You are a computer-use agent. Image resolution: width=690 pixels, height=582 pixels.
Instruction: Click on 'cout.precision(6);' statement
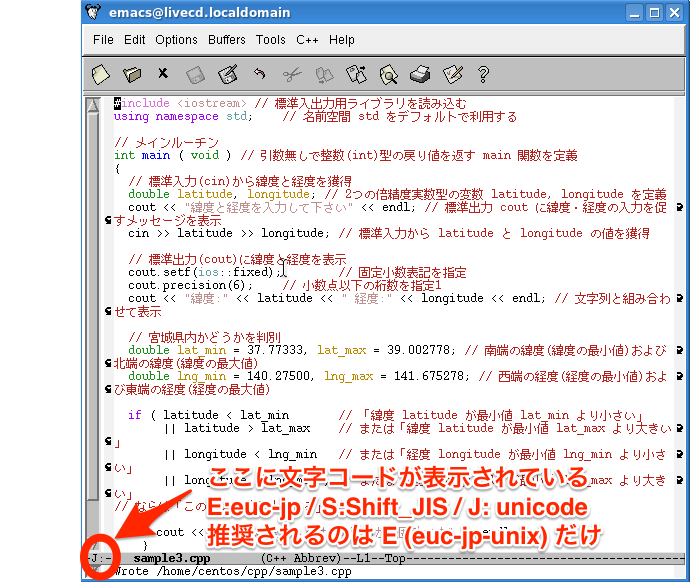(x=190, y=285)
